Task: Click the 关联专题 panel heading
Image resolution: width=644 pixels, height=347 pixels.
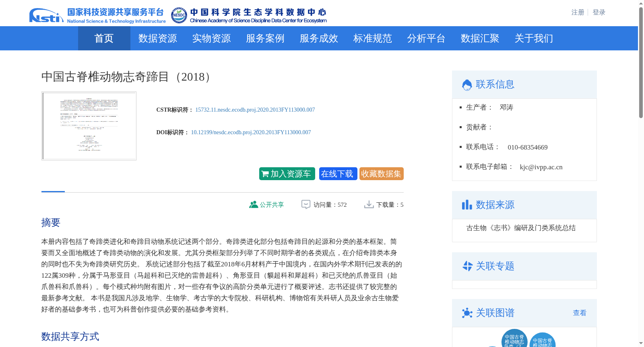Action: coord(495,266)
